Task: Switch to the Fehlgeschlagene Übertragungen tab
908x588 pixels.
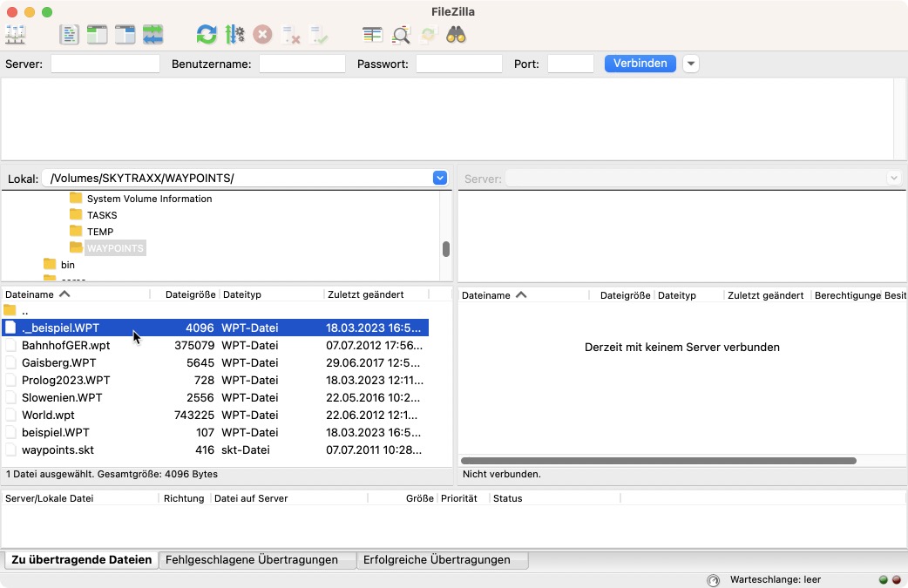Action: click(x=256, y=559)
